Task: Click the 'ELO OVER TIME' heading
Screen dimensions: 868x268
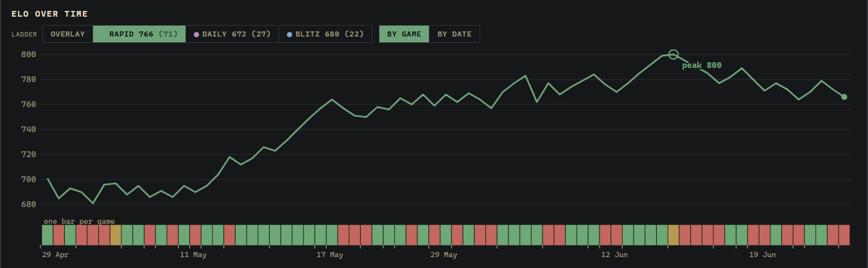Action: pos(49,13)
